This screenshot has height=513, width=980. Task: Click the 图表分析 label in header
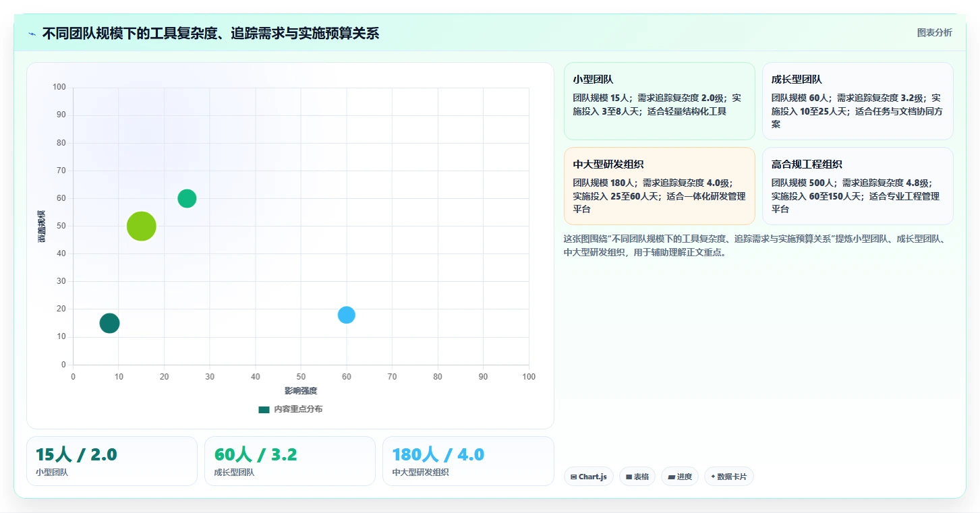(934, 32)
